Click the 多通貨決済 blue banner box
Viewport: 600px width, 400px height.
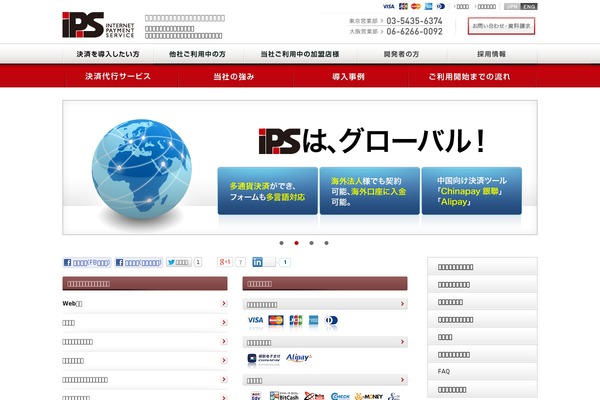[267, 191]
